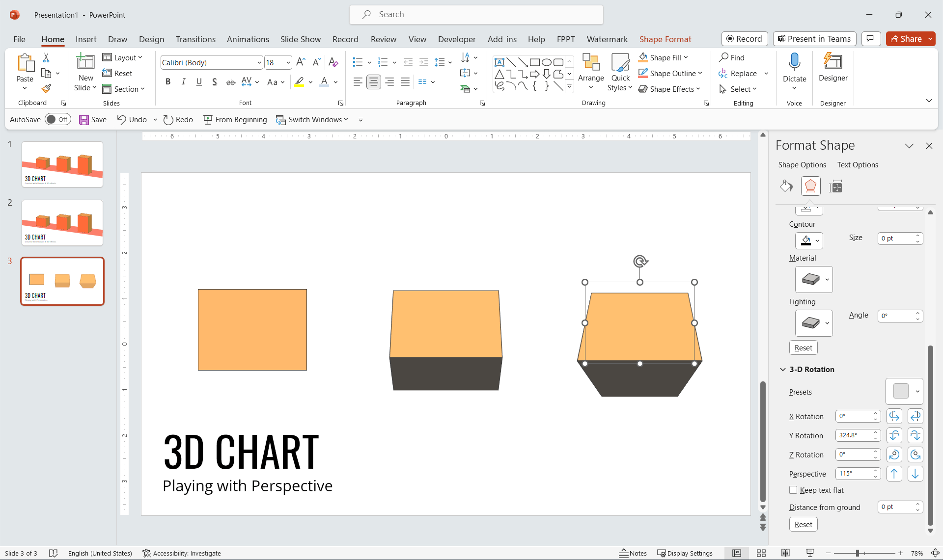Toggle bold on selected text
943x560 pixels.
[167, 82]
